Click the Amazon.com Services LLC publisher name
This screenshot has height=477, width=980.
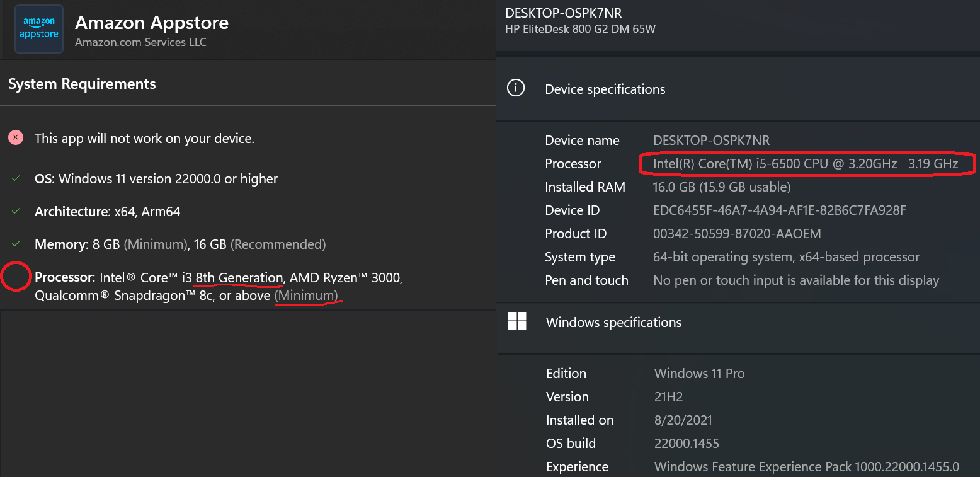[x=140, y=42]
